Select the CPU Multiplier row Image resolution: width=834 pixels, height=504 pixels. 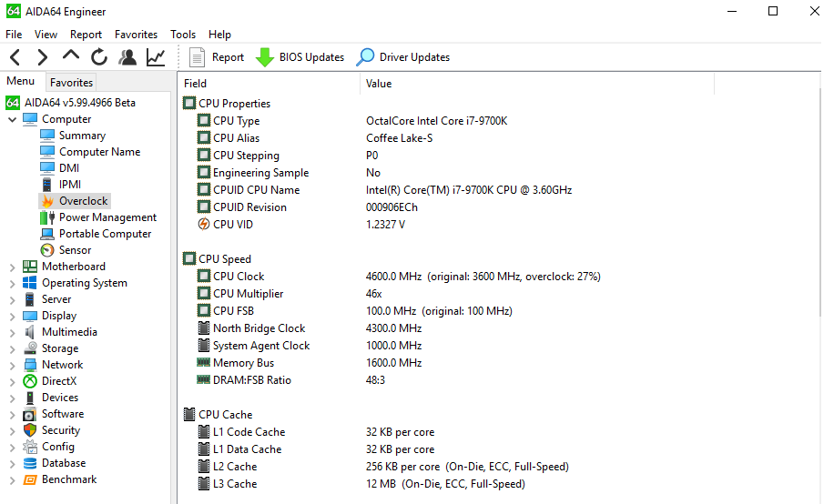[290, 294]
